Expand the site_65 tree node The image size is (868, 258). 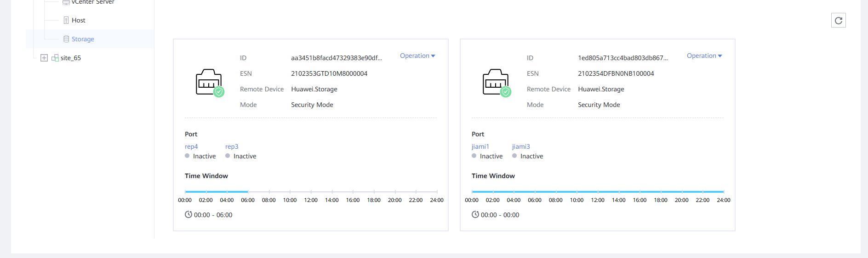click(x=44, y=58)
